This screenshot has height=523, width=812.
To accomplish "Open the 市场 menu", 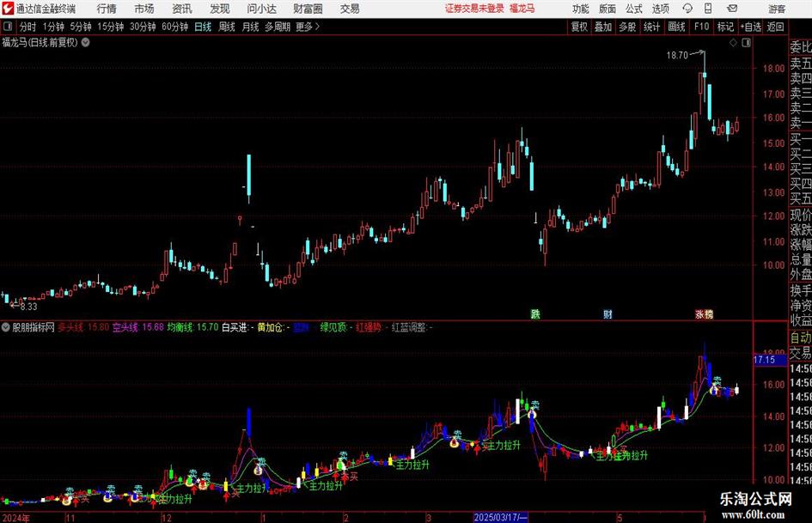I will (x=144, y=9).
